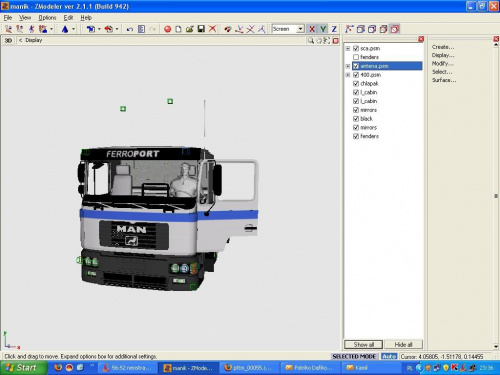Open the File menu
This screenshot has height=375, width=500.
click(x=8, y=18)
